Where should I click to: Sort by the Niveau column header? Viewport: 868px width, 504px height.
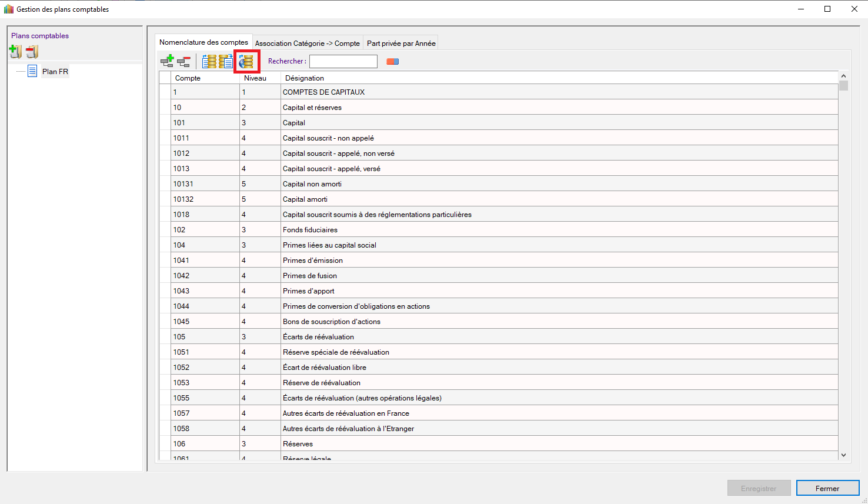click(x=255, y=78)
